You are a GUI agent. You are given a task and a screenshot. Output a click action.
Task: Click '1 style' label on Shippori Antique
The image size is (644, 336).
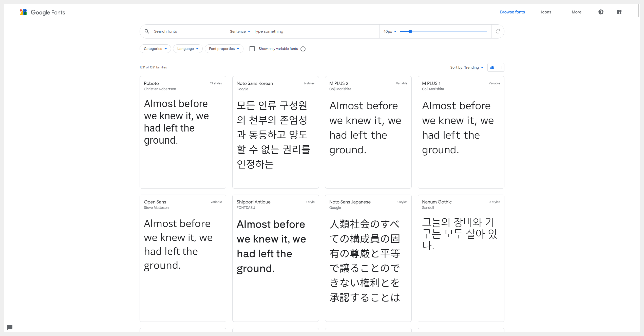pos(310,202)
